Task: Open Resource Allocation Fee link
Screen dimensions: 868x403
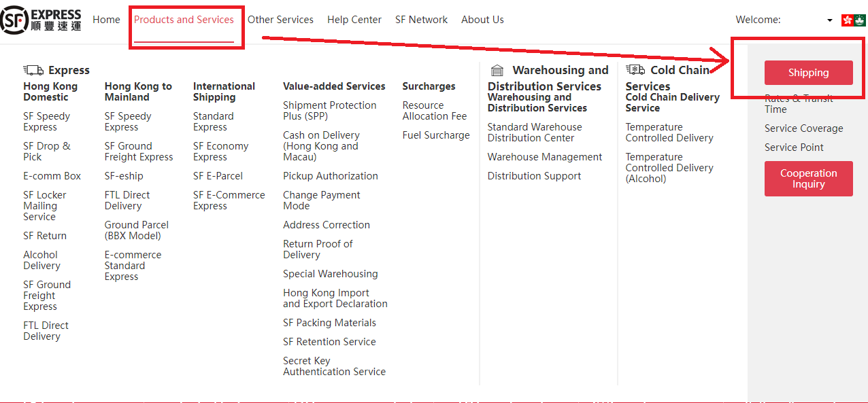Action: pos(435,111)
